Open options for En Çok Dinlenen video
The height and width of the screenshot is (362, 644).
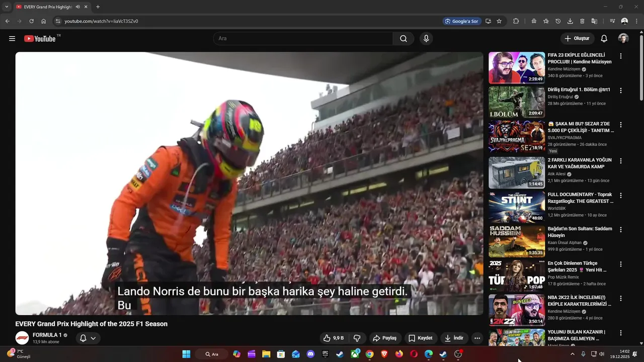(x=620, y=264)
